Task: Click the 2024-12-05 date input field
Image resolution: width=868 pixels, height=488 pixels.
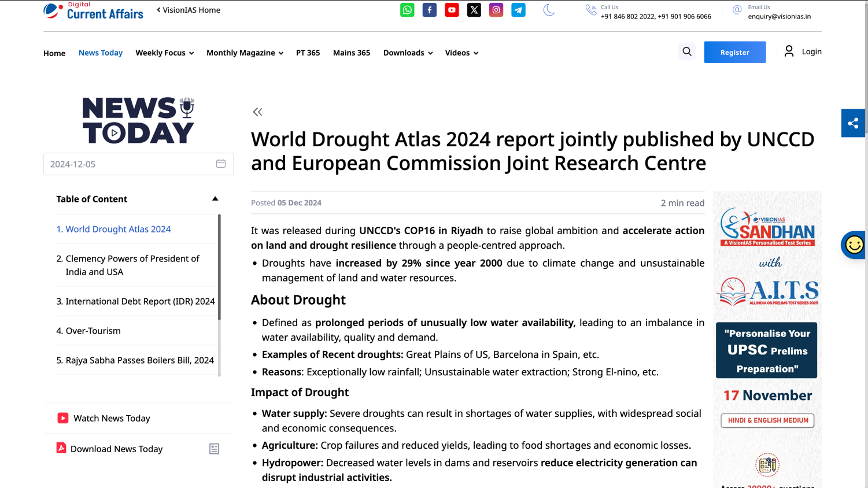Action: pyautogui.click(x=138, y=164)
